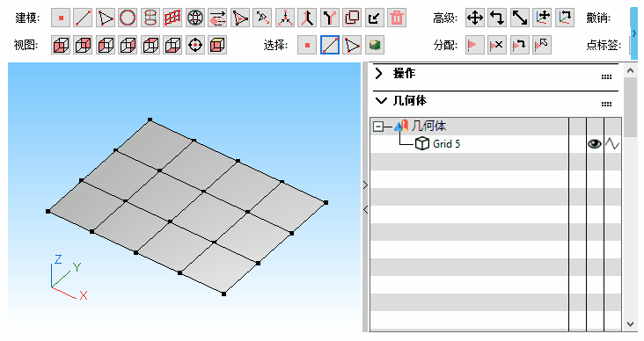The image size is (644, 341).
Task: Select the create point modeling tool
Action: pos(61,18)
